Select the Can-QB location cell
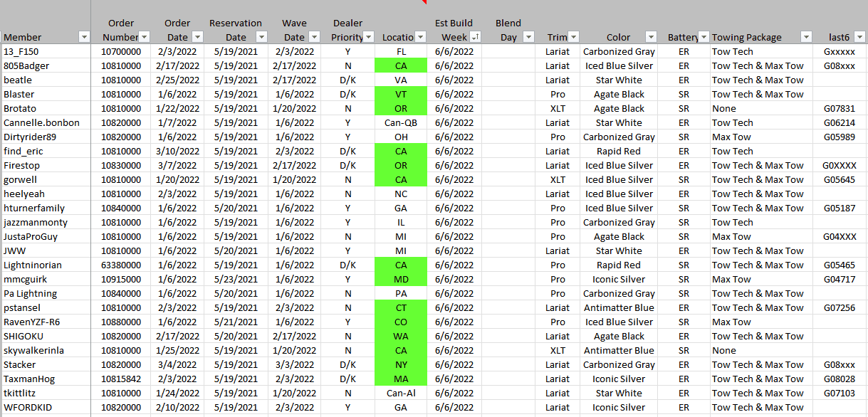Image resolution: width=868 pixels, height=417 pixels. [401, 122]
